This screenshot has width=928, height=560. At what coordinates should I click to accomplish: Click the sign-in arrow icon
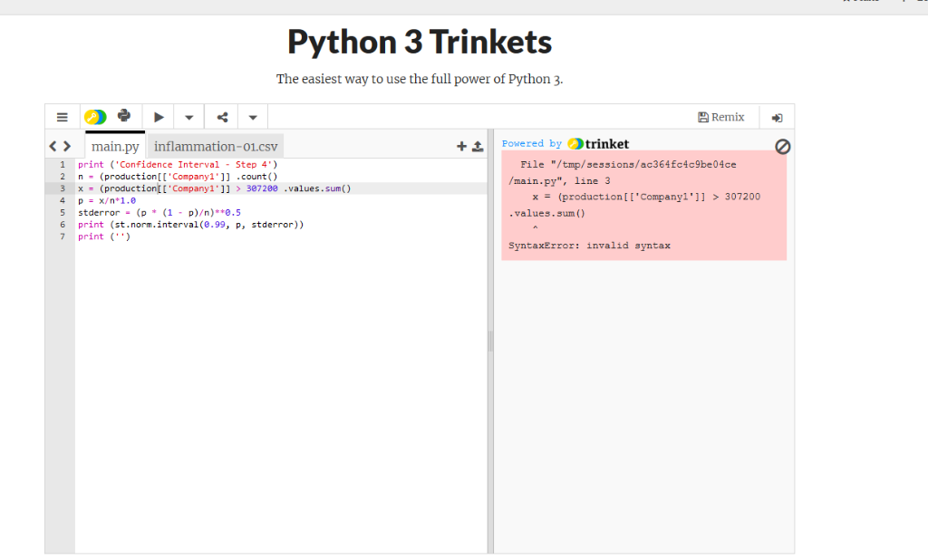(x=777, y=118)
